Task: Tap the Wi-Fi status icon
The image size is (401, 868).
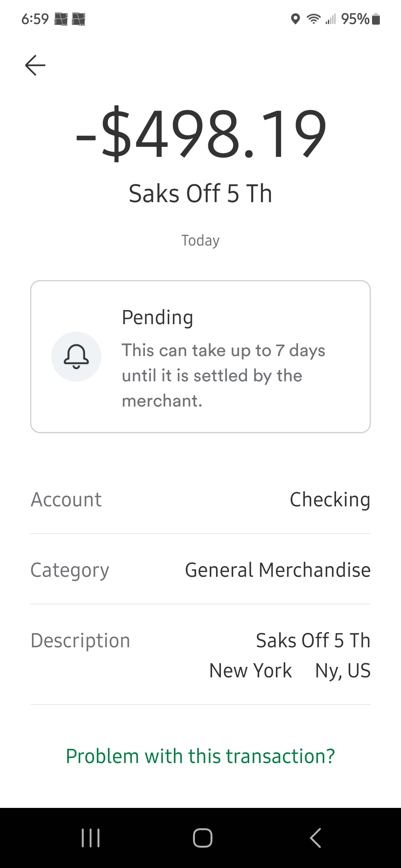Action: point(314,19)
